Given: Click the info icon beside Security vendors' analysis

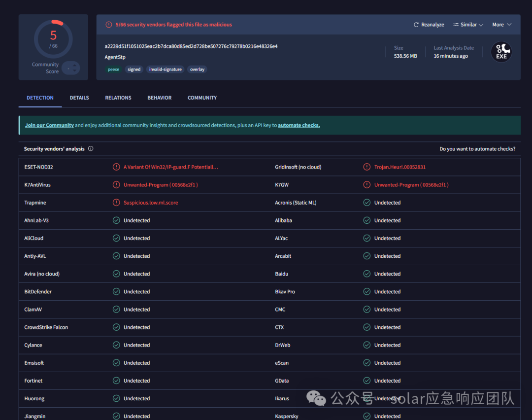Looking at the screenshot, I should click(x=91, y=149).
